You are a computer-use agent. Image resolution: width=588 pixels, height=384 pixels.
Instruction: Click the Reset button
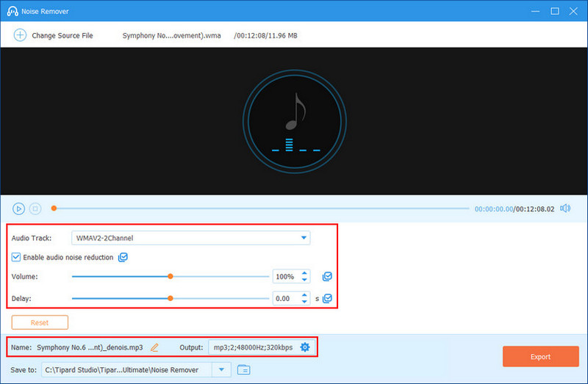pyautogui.click(x=40, y=322)
